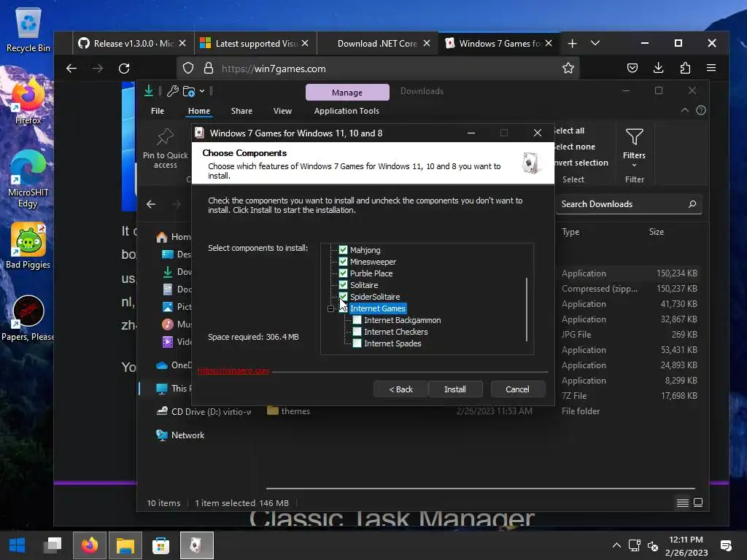Open the Windows Start button
Viewport: 747px width, 560px height.
[x=18, y=545]
